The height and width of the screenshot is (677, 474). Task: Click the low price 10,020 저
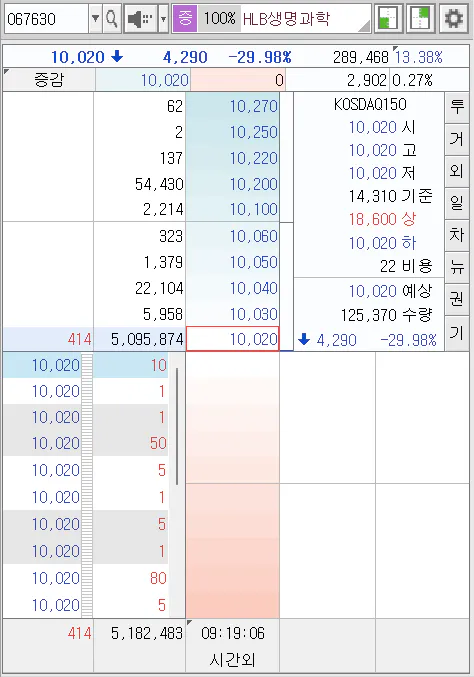[x=382, y=173]
